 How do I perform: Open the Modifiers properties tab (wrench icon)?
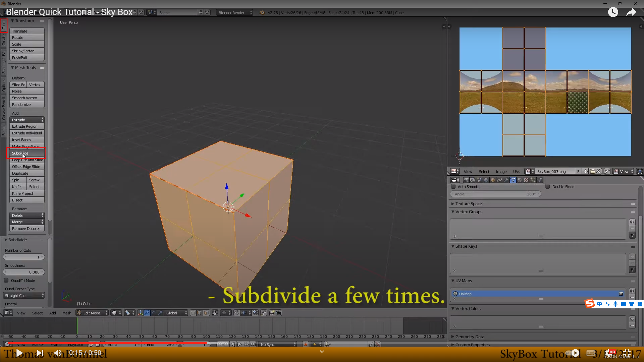point(506,180)
